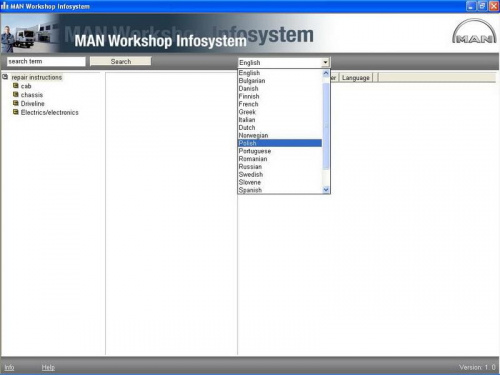Click the Driveline book icon
500x375 pixels.
[15, 103]
